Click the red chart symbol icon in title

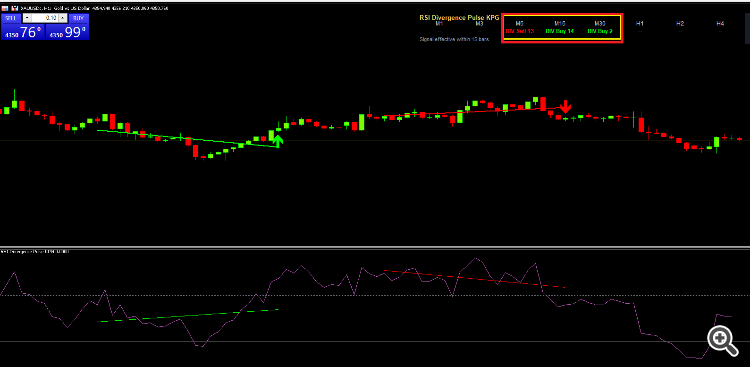5,8
